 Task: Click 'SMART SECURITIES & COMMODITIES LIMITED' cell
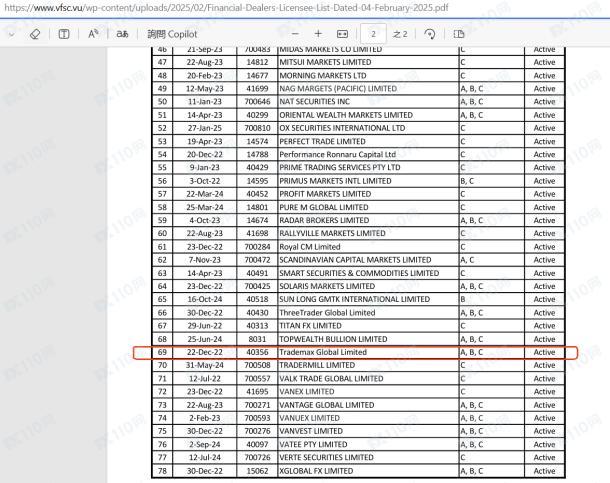click(368, 273)
